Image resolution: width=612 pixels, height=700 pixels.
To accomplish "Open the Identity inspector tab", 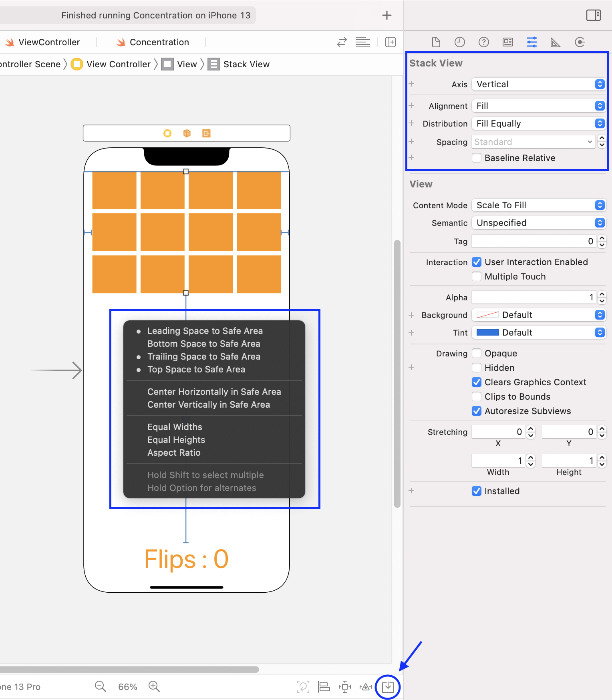I will [x=508, y=42].
